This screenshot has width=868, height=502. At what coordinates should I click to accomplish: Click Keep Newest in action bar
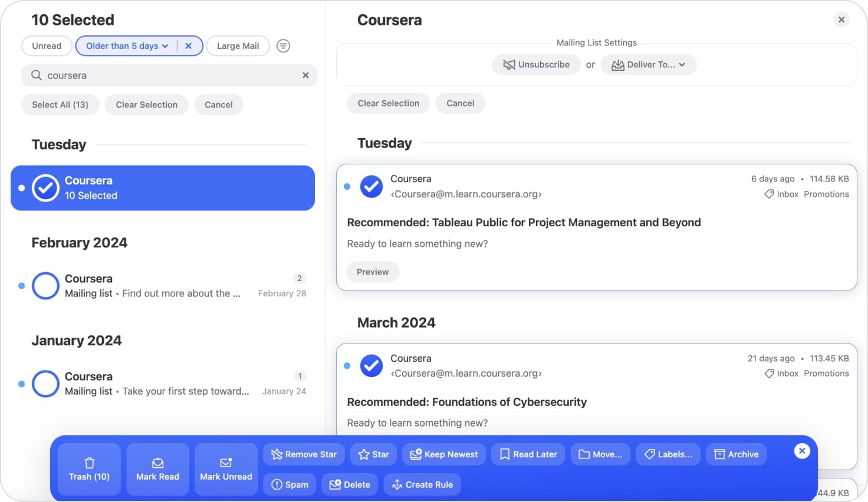point(444,454)
